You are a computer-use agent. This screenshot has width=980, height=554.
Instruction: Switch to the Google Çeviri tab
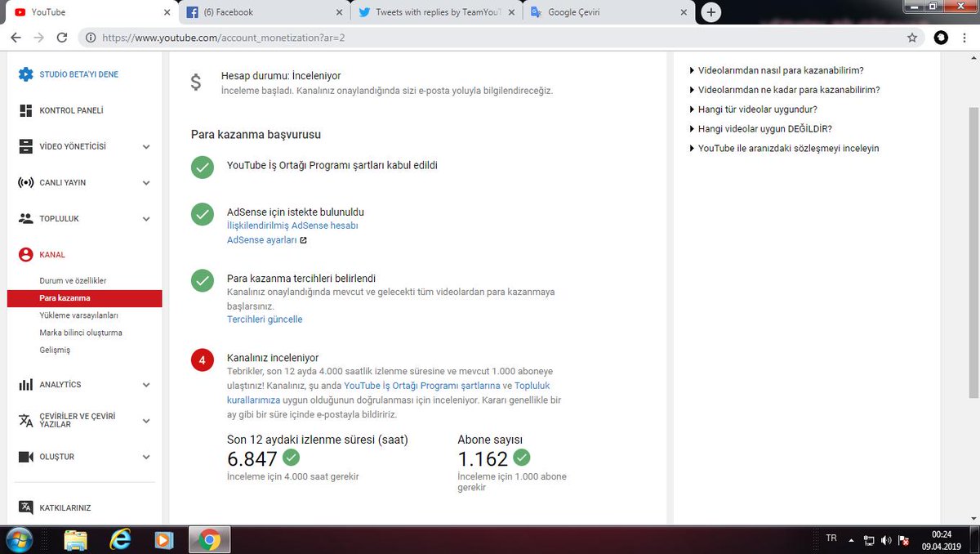(607, 12)
